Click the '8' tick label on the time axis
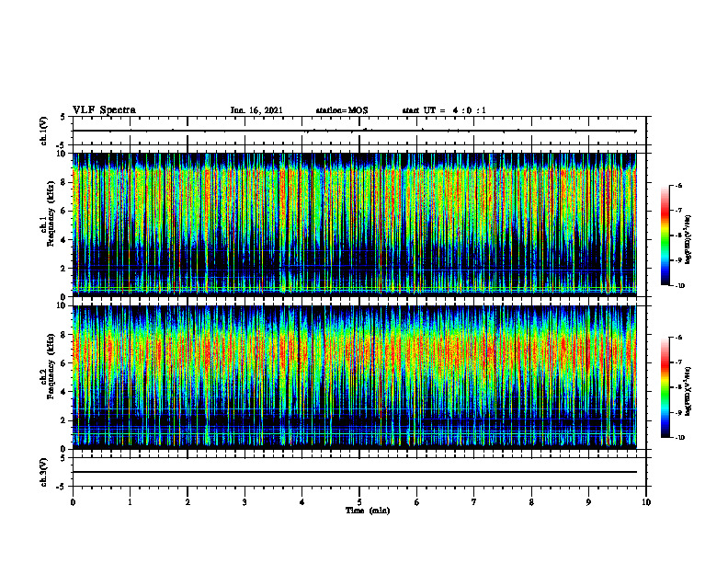 (531, 502)
